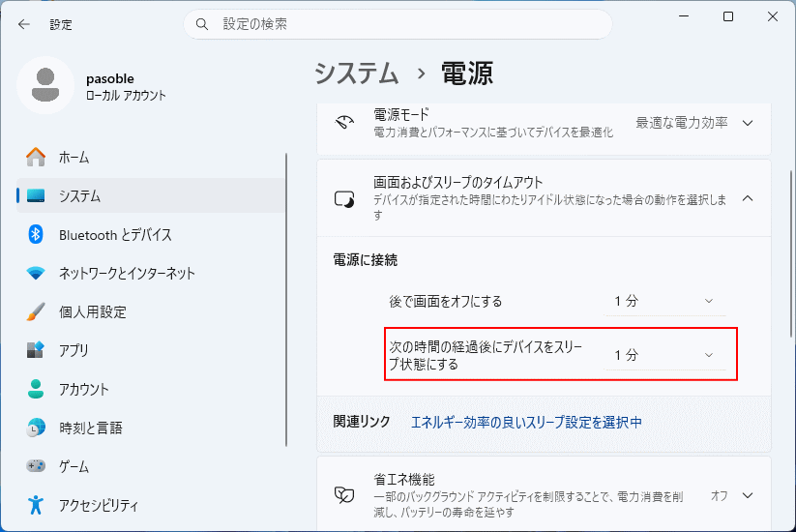The width and height of the screenshot is (796, 532).
Task: Open Bluetooth とデバイス settings
Action: point(151,234)
